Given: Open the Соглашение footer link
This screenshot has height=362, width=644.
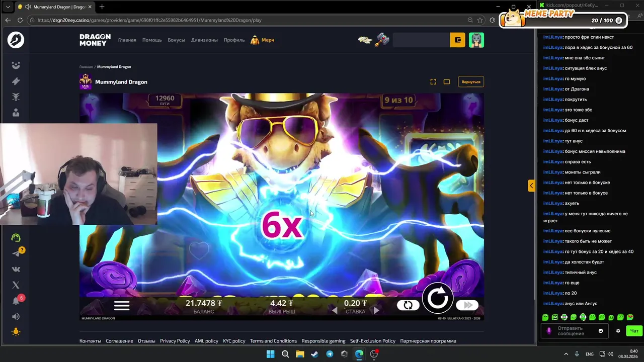Looking at the screenshot, I should coord(119,341).
